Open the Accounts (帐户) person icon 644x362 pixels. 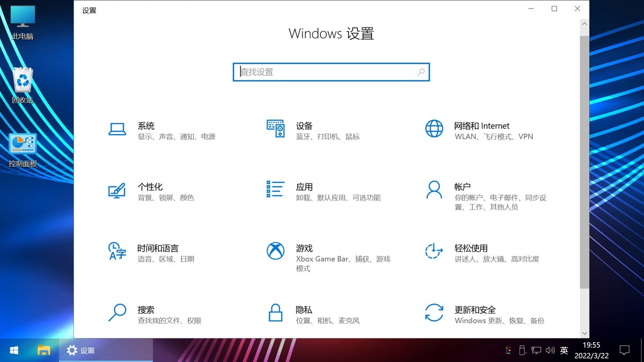click(434, 190)
